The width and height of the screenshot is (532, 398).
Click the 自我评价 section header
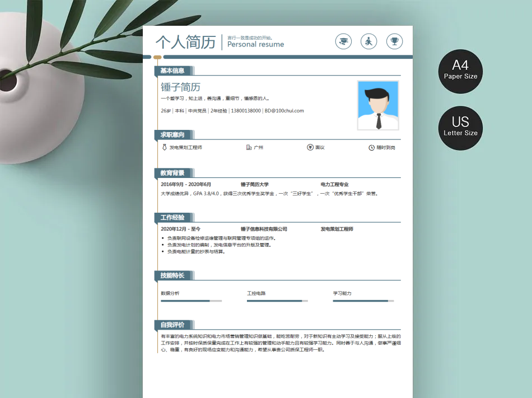(x=174, y=325)
